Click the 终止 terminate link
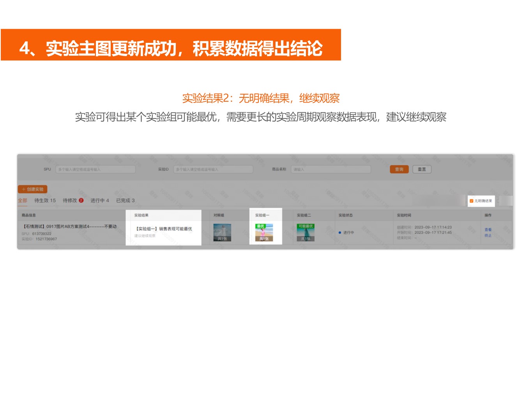Viewport: 532px width, 399px height. 488,236
